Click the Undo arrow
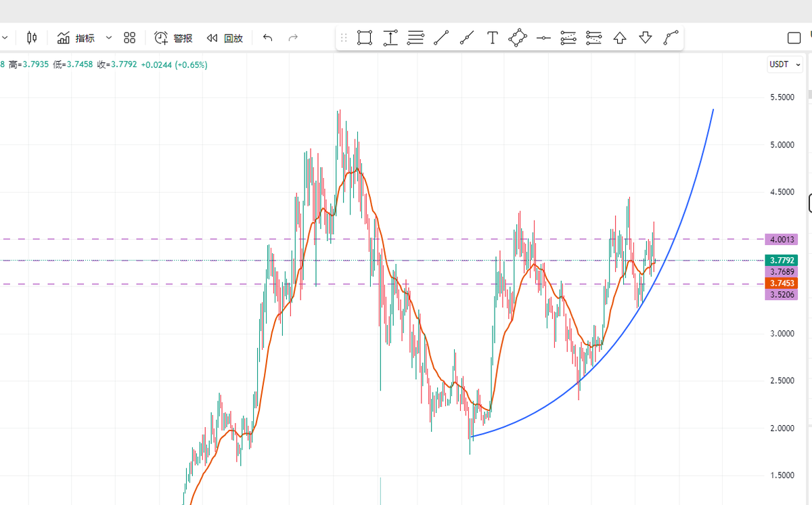812x505 pixels. [267, 38]
